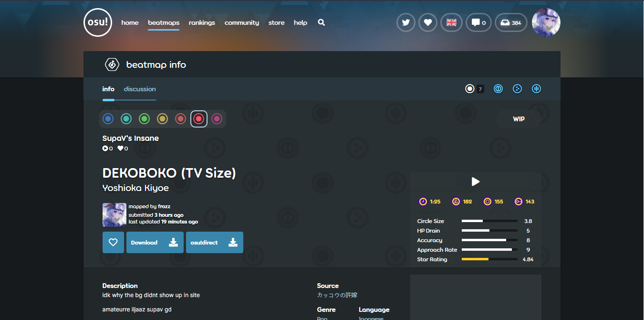This screenshot has height=320, width=644.
Task: Expand the beatmaps navigation menu
Action: pos(163,22)
